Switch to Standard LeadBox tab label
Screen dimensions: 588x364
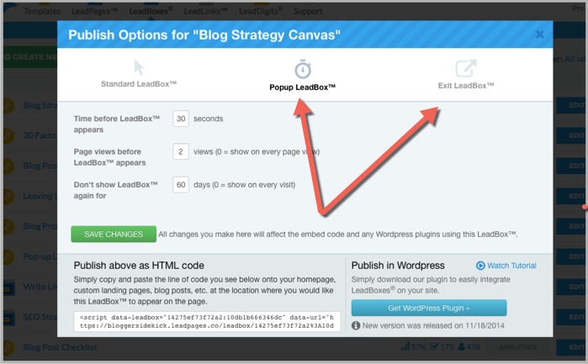coord(139,84)
